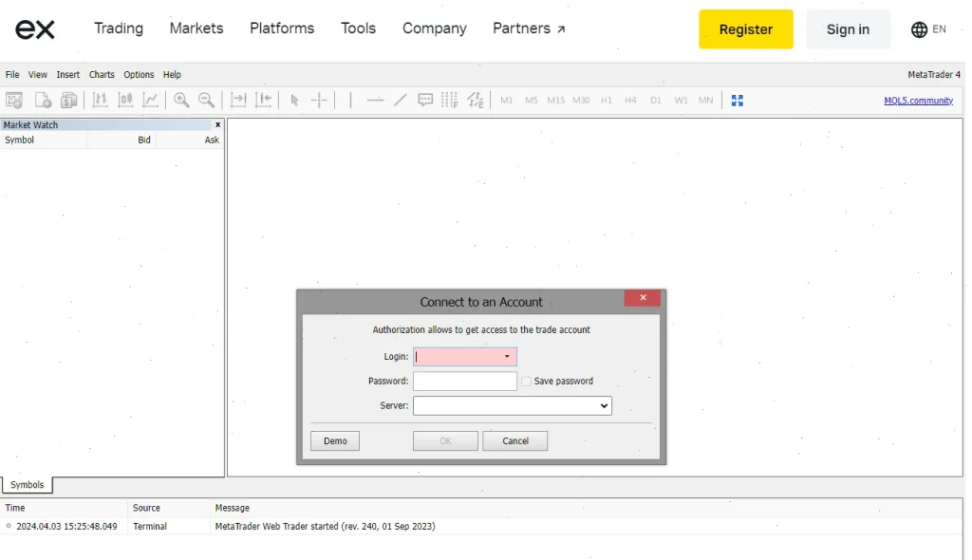The width and height of the screenshot is (972, 560).
Task: Select M1 timeframe
Action: coord(507,101)
